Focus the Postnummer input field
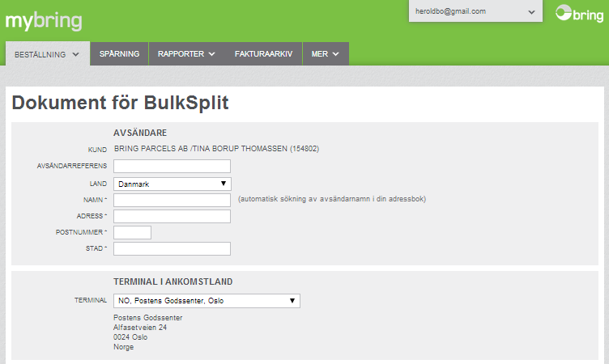Viewport: 609px width, 364px height. point(133,232)
